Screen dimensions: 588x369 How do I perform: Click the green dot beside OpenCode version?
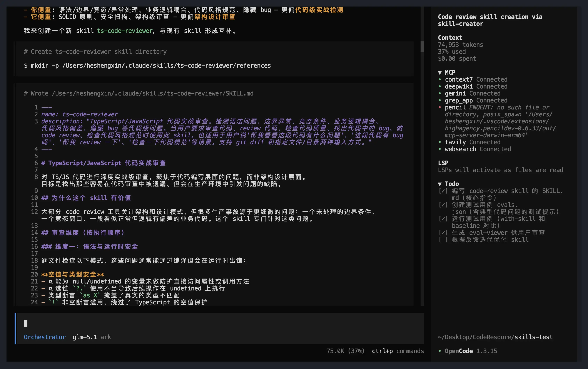440,351
